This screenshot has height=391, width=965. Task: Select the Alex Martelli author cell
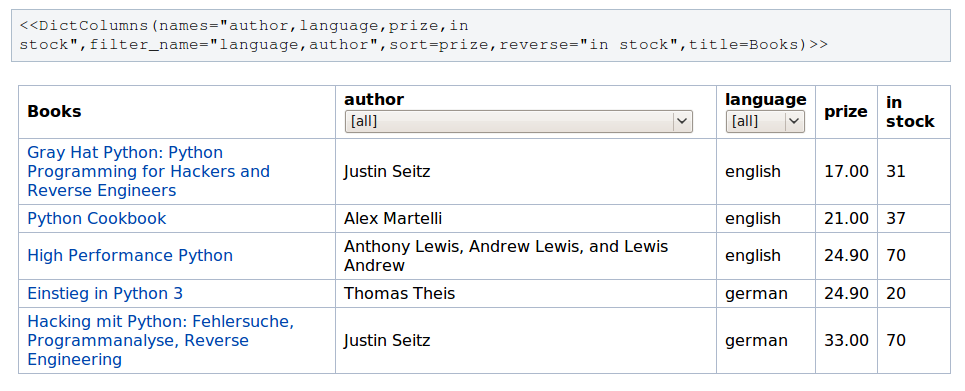coord(393,219)
